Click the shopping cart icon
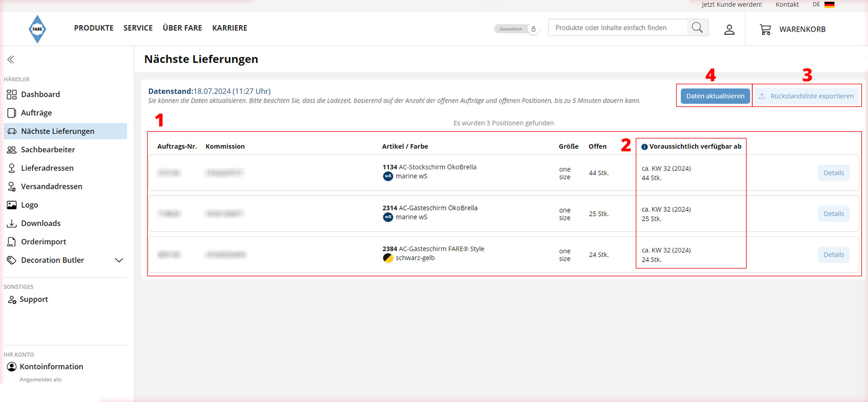 [x=765, y=30]
